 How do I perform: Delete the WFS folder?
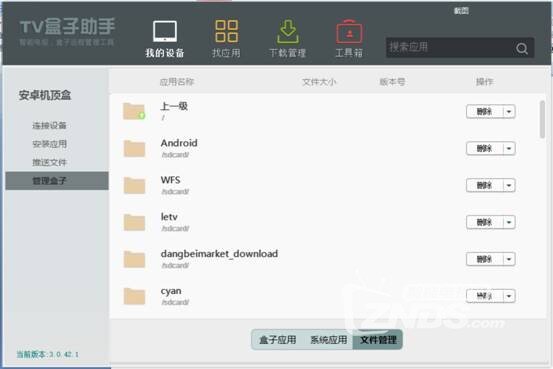[x=484, y=186]
